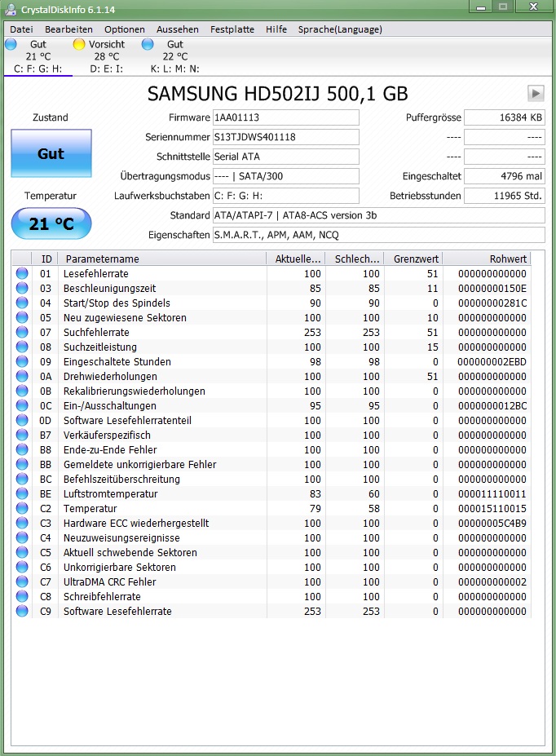Click the Standard field ATA/ATAPI-7

(379, 215)
